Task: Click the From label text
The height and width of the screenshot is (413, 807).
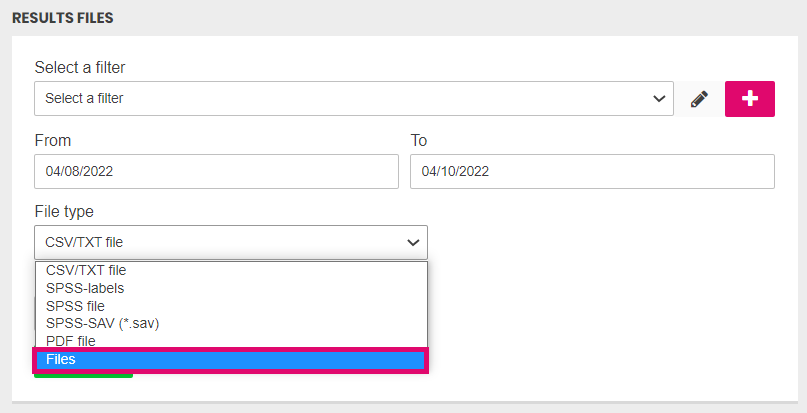Action: point(52,141)
